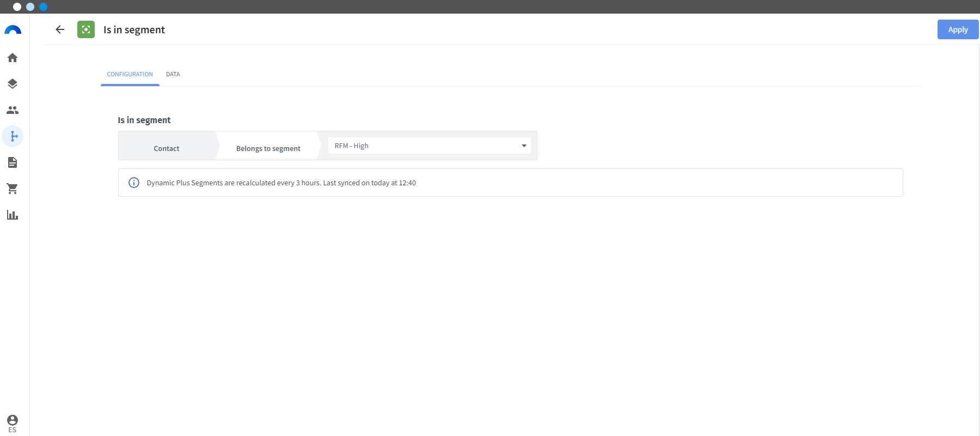Open the contacts people icon
The width and height of the screenshot is (980, 436).
coord(13,110)
